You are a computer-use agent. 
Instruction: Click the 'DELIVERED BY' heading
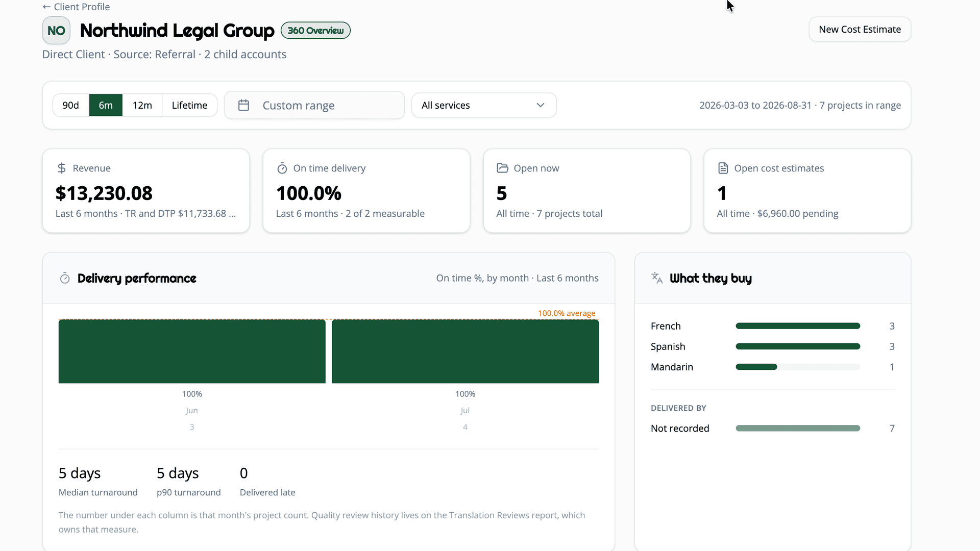coord(678,408)
